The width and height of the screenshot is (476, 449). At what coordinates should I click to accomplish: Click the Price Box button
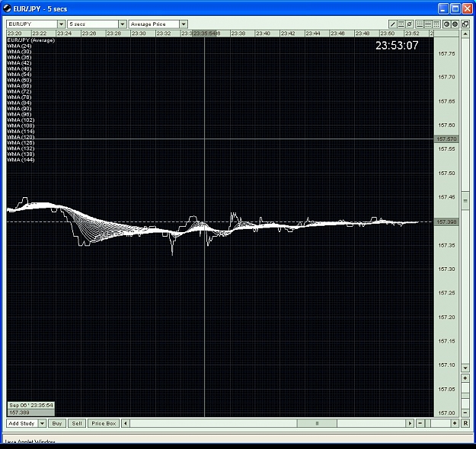(x=104, y=423)
